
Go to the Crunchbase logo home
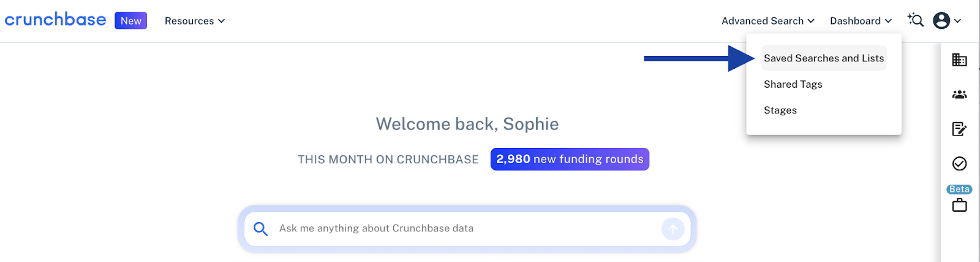tap(55, 20)
